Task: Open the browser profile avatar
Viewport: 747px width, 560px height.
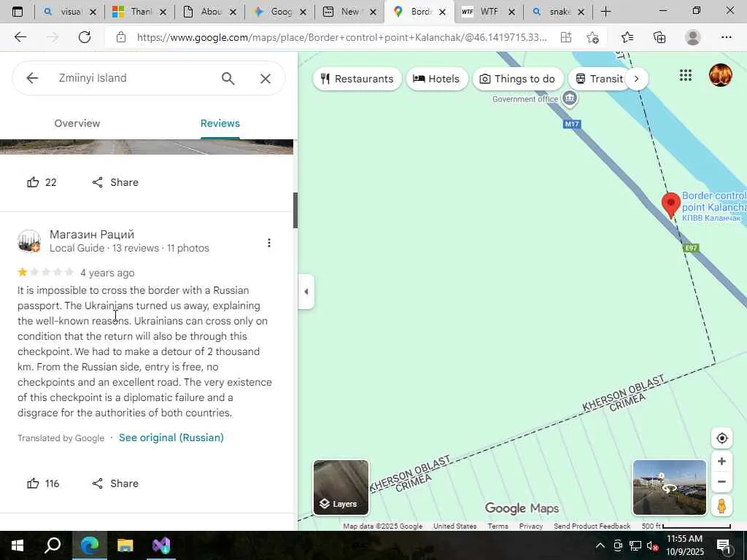Action: click(692, 37)
